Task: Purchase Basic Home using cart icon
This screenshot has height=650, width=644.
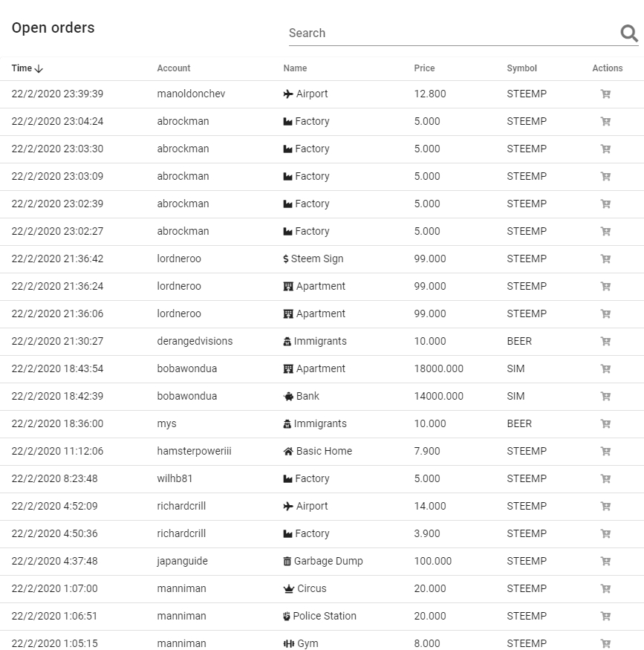Action: pyautogui.click(x=605, y=452)
